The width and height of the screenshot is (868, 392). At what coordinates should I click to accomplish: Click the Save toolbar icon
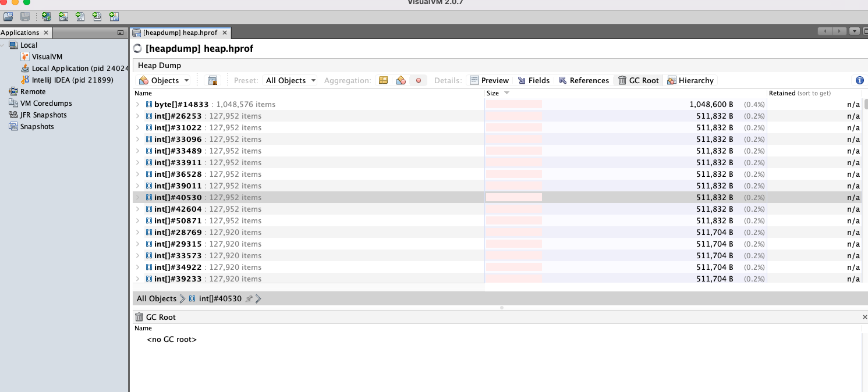click(x=25, y=17)
